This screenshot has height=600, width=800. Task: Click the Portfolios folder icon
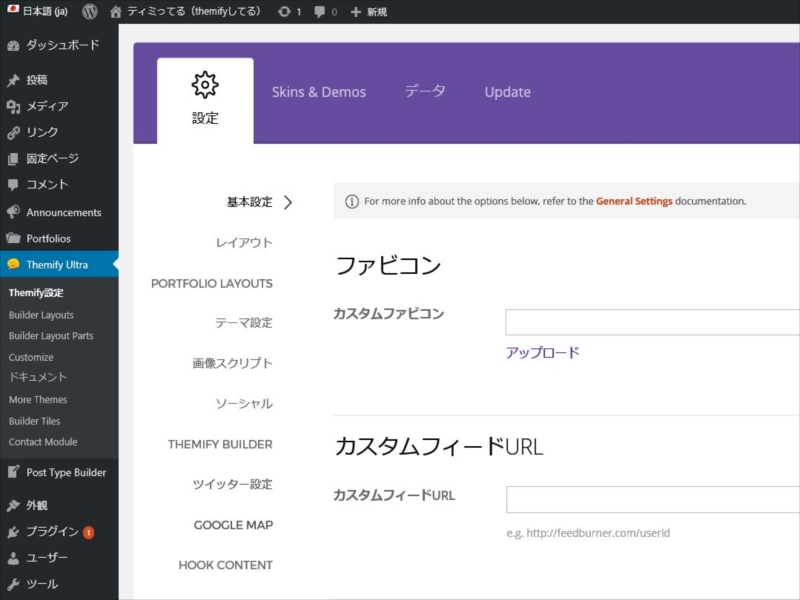tap(13, 238)
